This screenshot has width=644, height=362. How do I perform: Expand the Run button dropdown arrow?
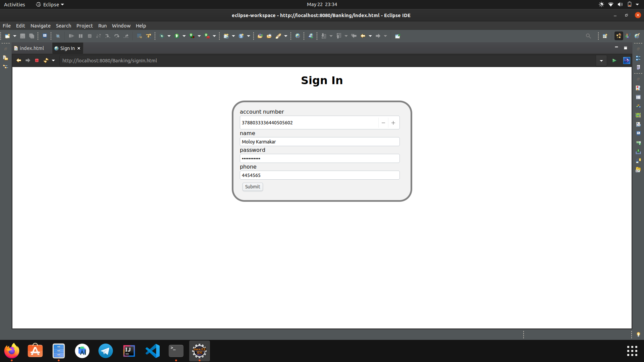184,36
